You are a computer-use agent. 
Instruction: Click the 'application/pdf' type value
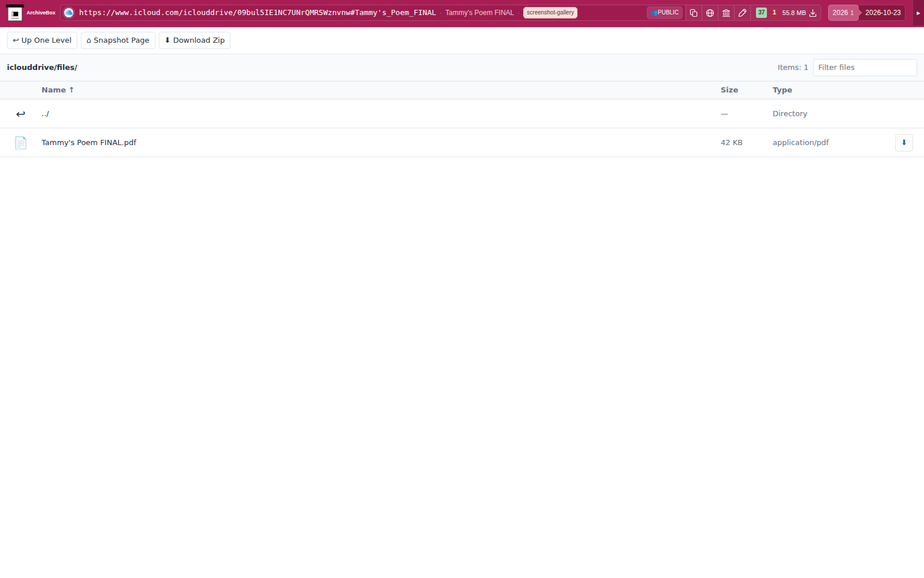(x=800, y=143)
